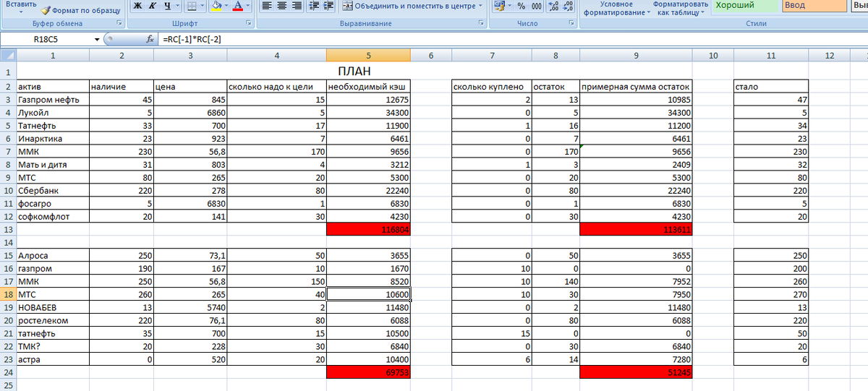868x391 pixels.
Task: Apply the Ввод cell style
Action: [x=814, y=6]
